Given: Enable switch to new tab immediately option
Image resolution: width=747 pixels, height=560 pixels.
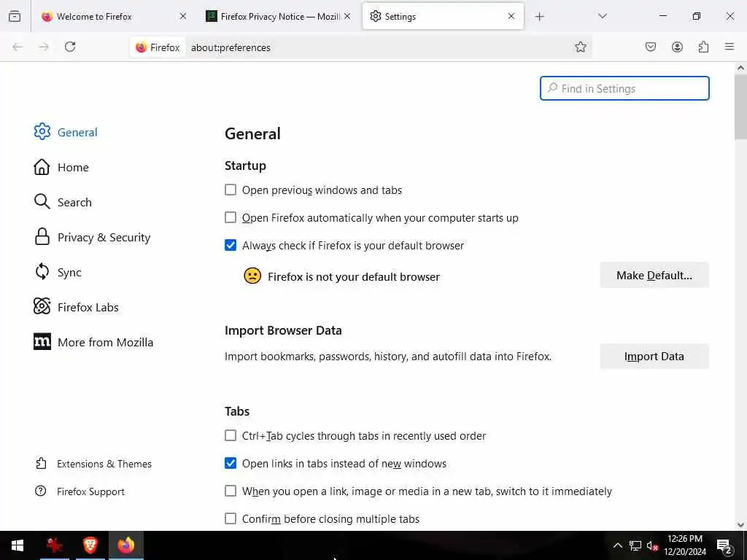Looking at the screenshot, I should point(231,491).
